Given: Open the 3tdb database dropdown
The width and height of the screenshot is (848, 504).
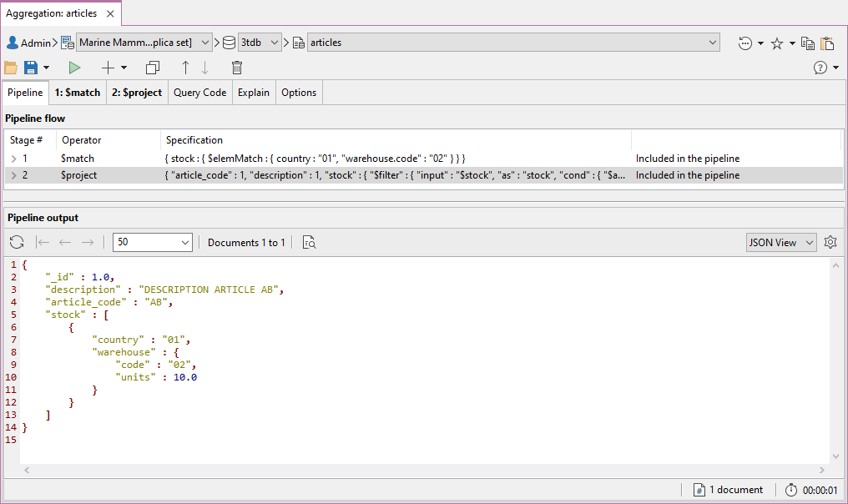Looking at the screenshot, I should [260, 43].
